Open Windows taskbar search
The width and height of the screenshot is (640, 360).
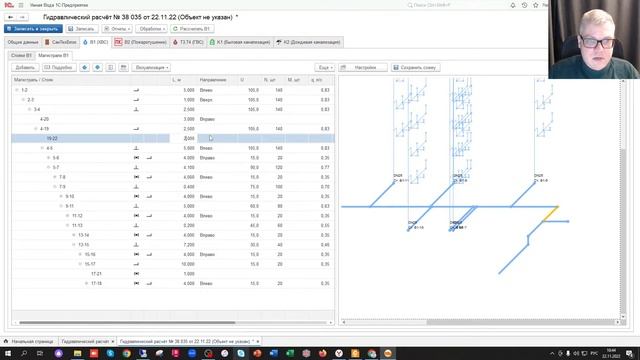click(24, 353)
